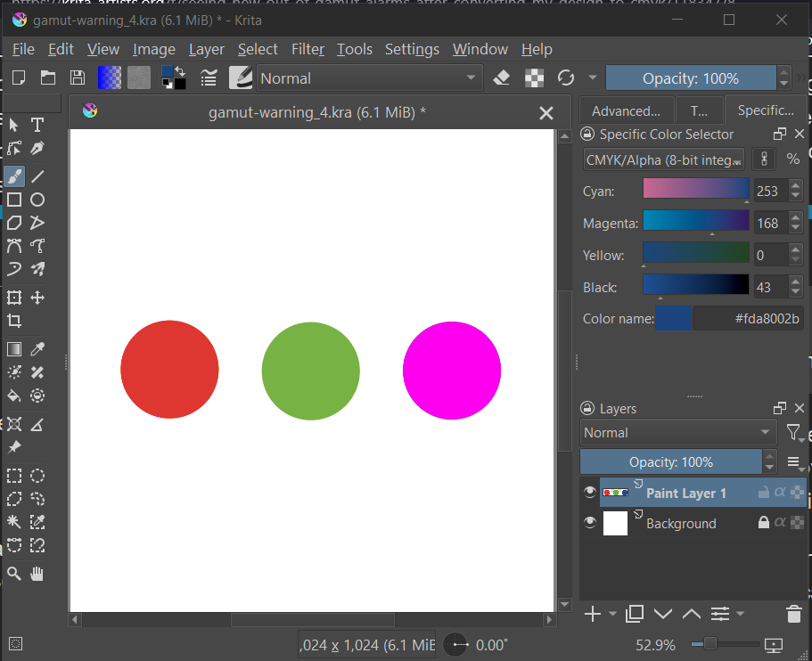Select the Text tool in toolbox
Screen dimensions: 812x661
tap(37, 125)
